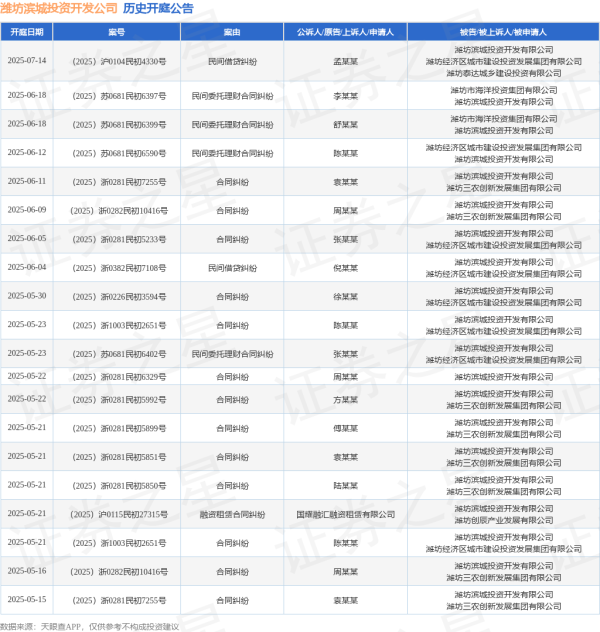Click plaintiff 徐某某
The width and height of the screenshot is (600, 632).
[345, 297]
